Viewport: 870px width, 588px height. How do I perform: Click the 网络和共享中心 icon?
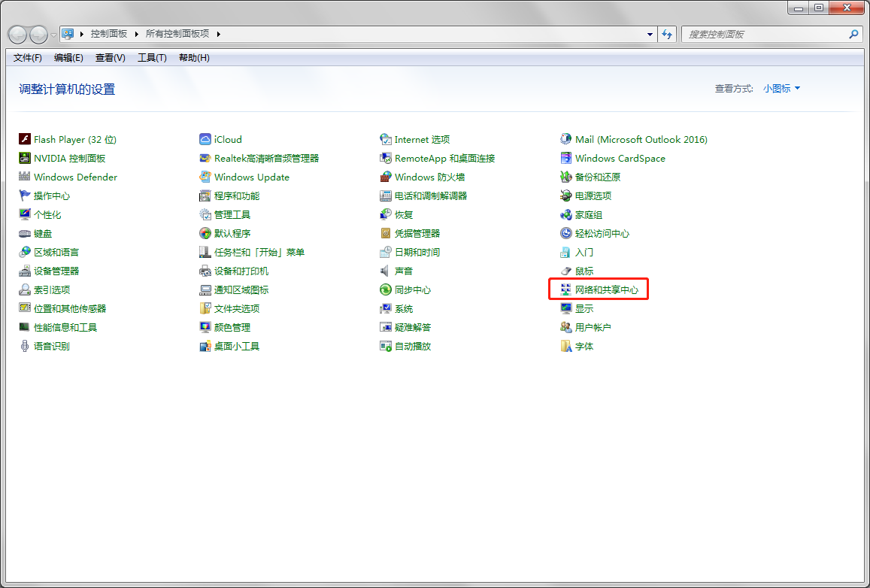tap(566, 289)
